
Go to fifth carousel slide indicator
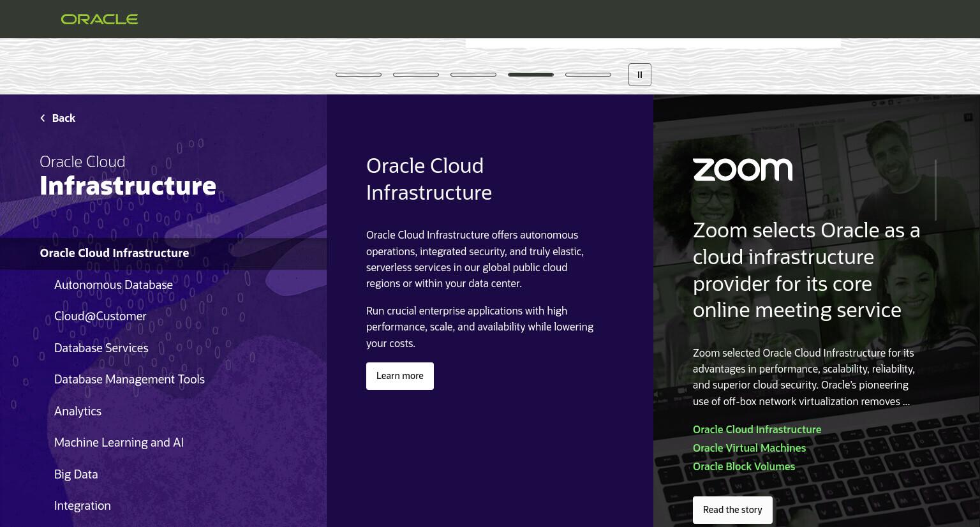pyautogui.click(x=588, y=75)
